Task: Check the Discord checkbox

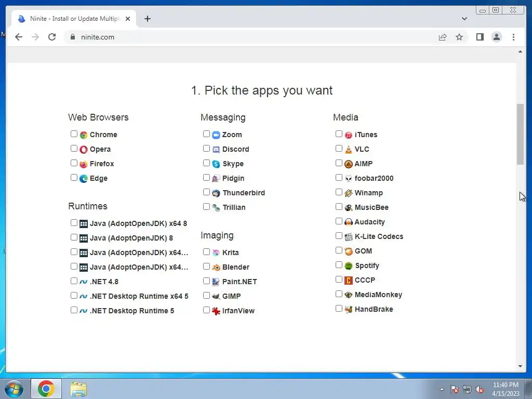Action: [206, 149]
